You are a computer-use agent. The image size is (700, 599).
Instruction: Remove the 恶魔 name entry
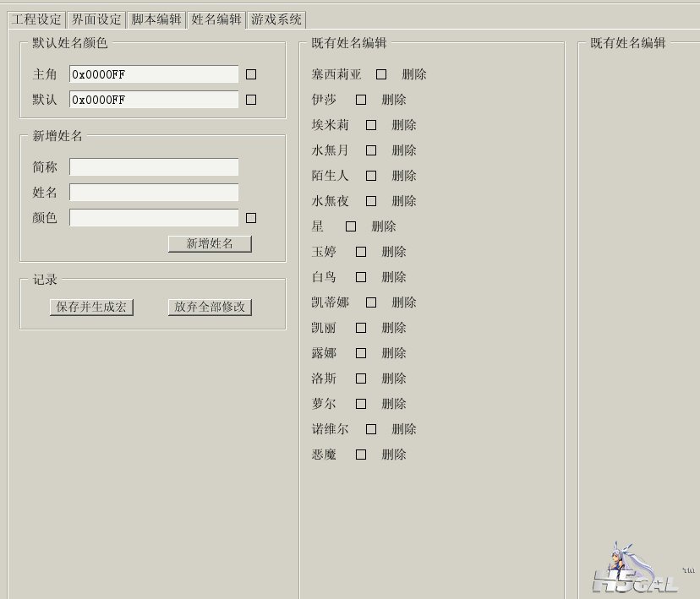[x=394, y=455]
